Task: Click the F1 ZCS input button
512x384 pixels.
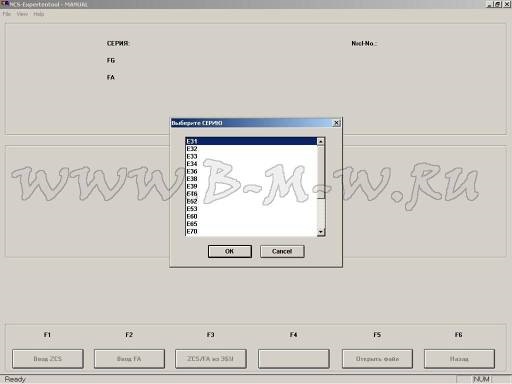Action: [x=48, y=359]
